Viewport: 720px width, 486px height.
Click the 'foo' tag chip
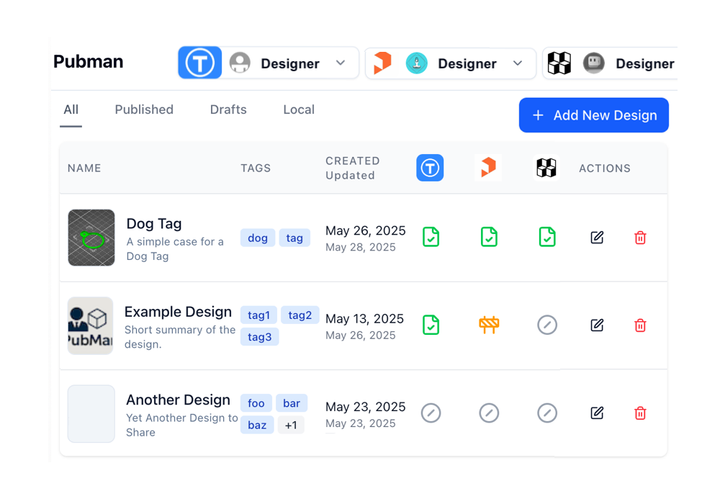coord(256,403)
